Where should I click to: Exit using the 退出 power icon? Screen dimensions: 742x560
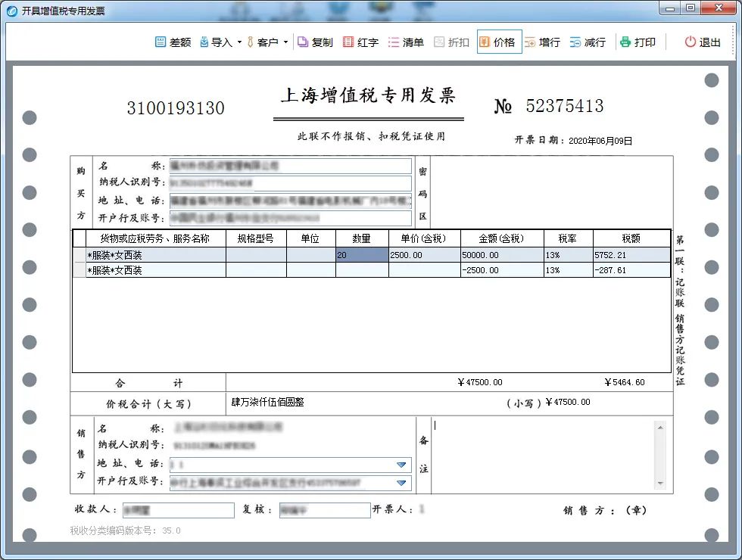tap(691, 42)
